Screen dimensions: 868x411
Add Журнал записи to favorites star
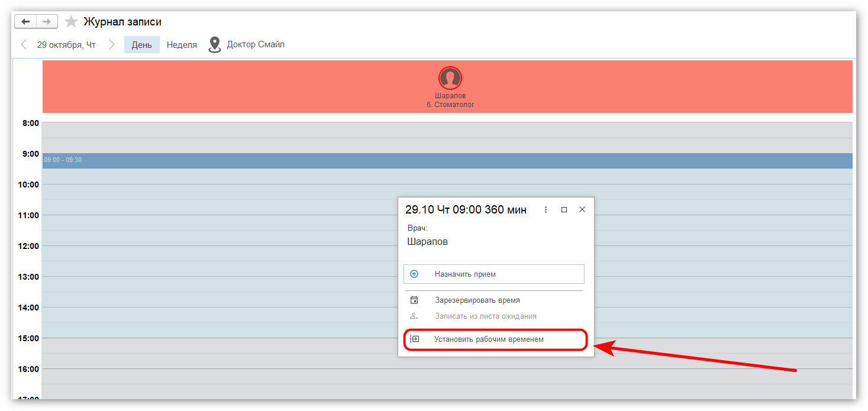pyautogui.click(x=71, y=22)
